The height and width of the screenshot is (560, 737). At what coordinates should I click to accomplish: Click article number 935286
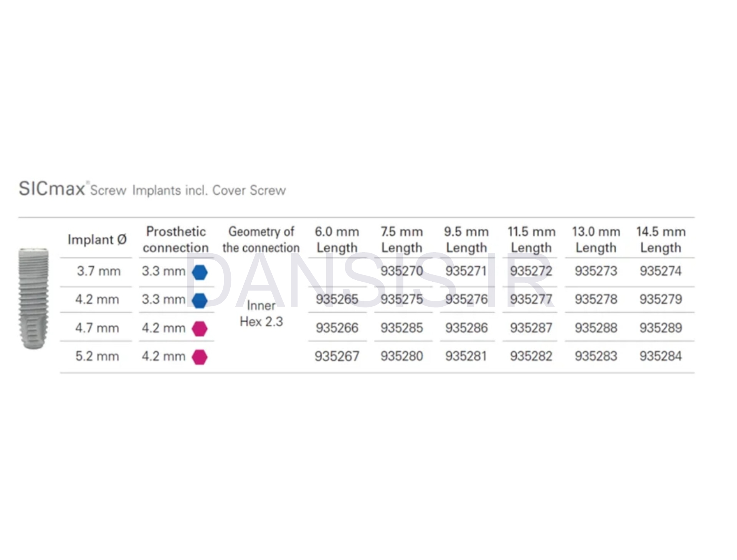[x=466, y=328]
